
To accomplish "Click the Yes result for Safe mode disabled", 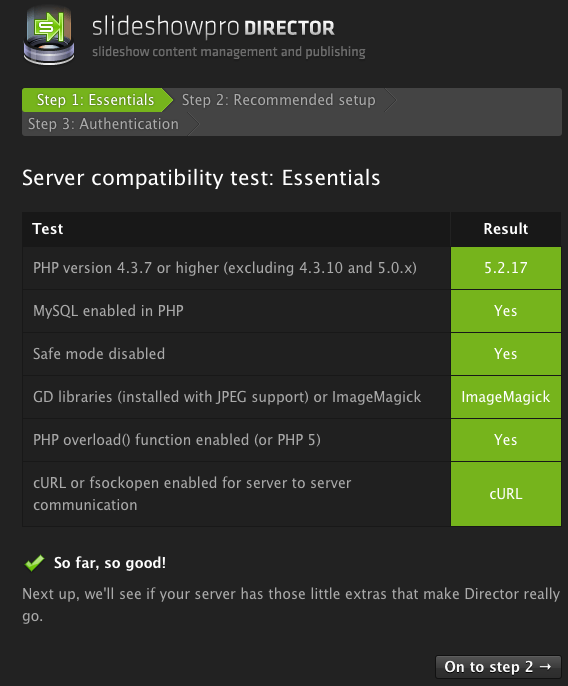I will click(506, 354).
